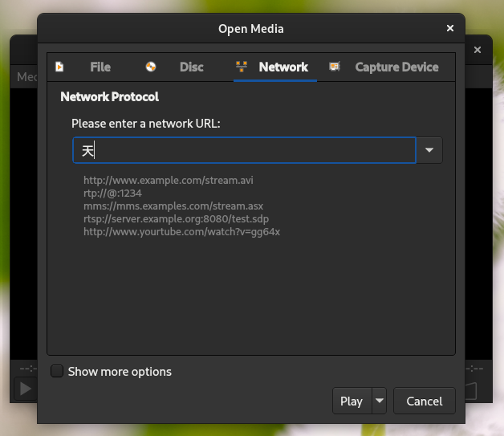The height and width of the screenshot is (436, 504).
Task: Select the Network tab
Action: click(x=275, y=67)
